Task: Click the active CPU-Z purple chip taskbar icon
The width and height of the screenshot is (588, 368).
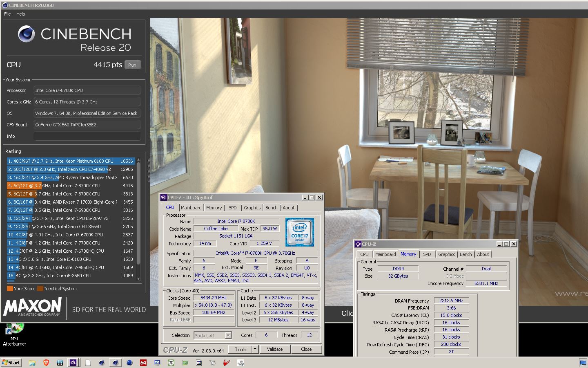Action: pos(73,363)
